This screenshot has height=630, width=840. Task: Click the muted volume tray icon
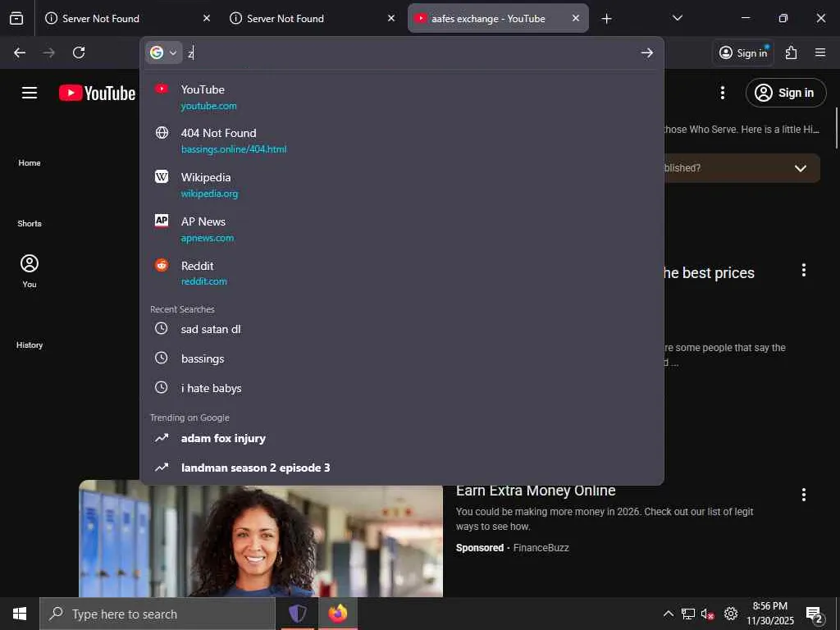[708, 614]
